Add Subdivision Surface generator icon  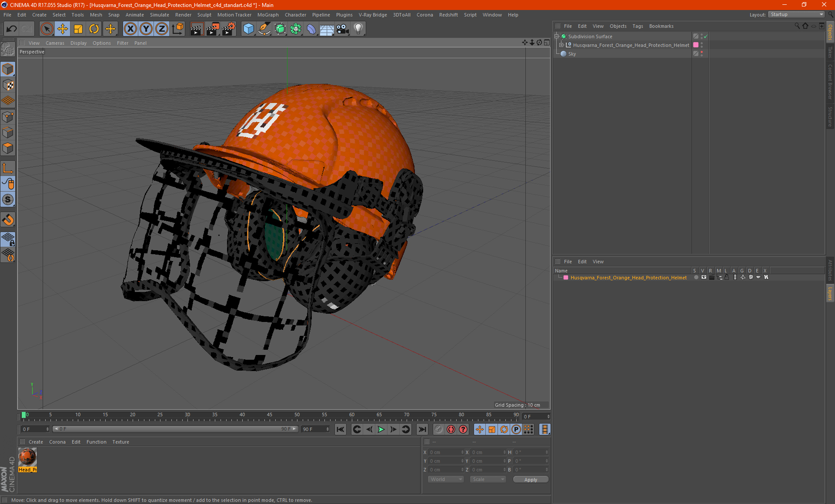tap(280, 29)
